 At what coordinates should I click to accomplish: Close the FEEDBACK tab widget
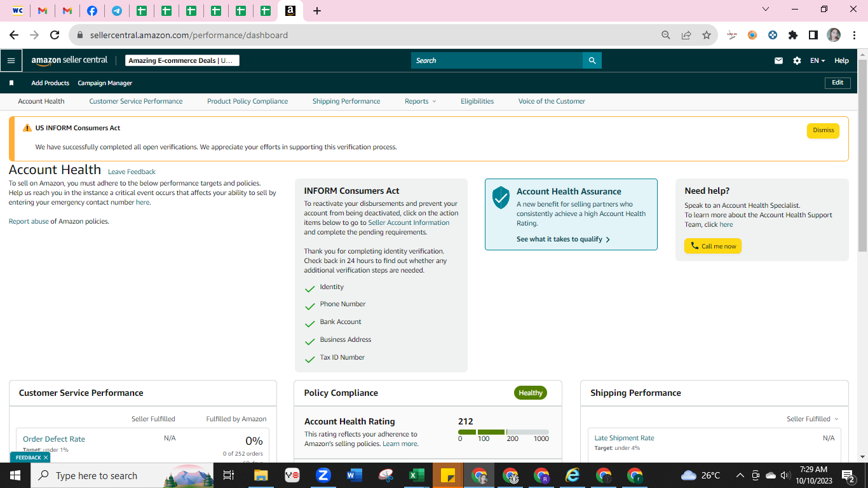[46, 457]
